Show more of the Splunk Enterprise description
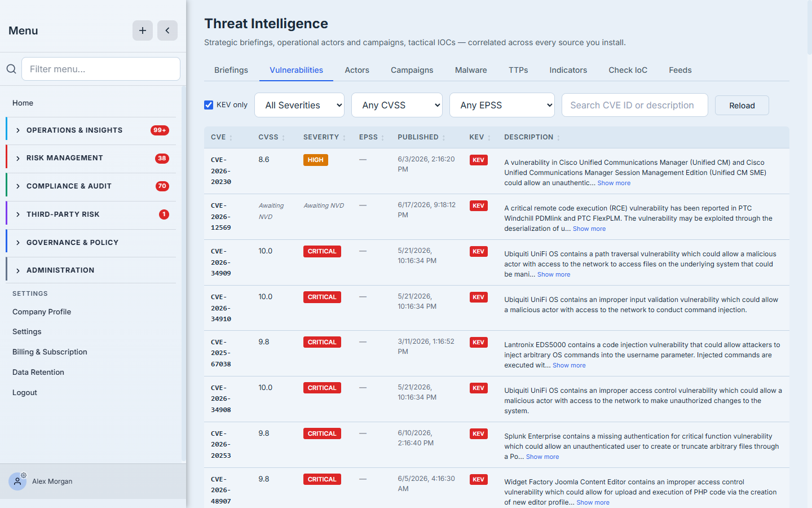The image size is (812, 508). tap(542, 457)
